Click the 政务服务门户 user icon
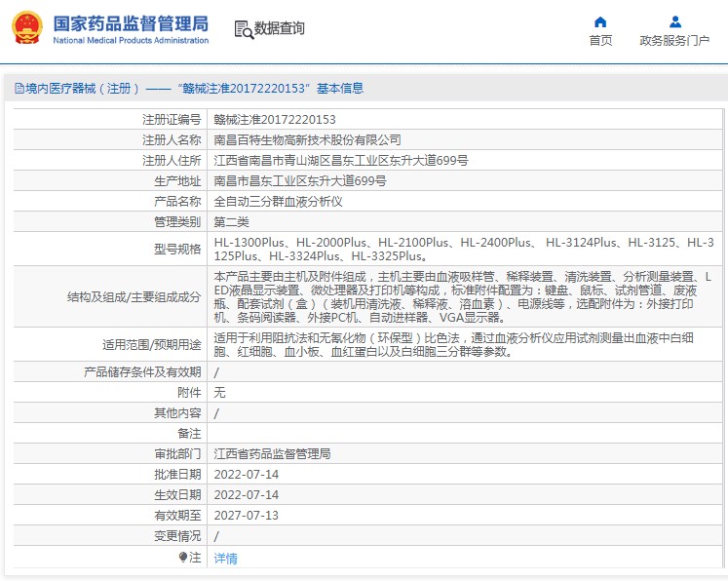Screen dimensions: 728x581 pos(675,21)
